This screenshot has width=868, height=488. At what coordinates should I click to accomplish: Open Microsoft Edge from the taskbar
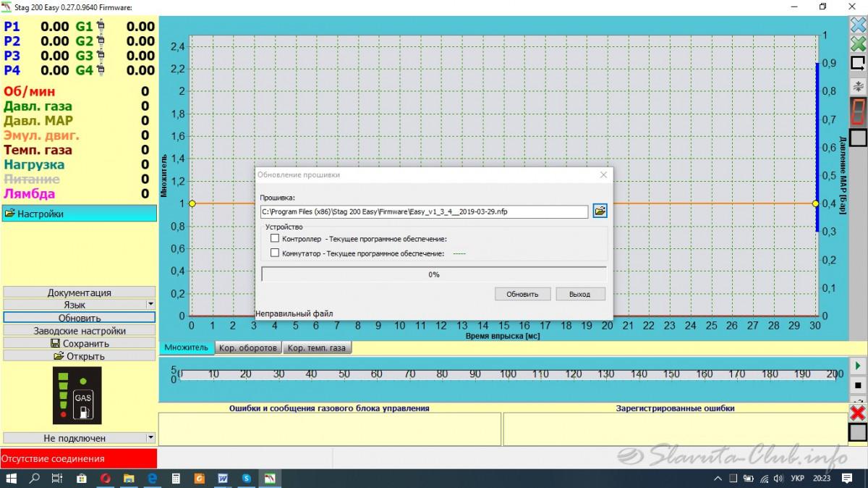[153, 479]
